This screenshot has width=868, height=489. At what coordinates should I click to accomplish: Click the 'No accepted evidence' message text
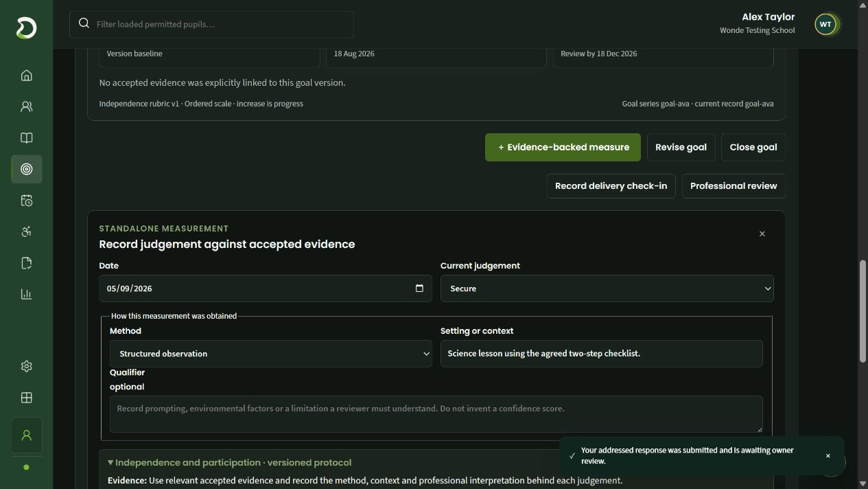pos(222,82)
